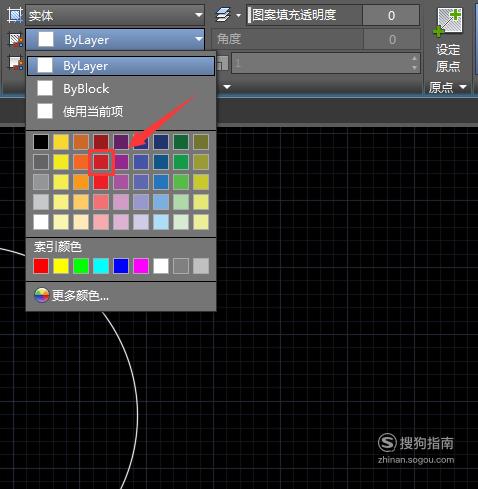
Task: Pick the pale blue swatch in the bottom palette row
Action: (161, 222)
